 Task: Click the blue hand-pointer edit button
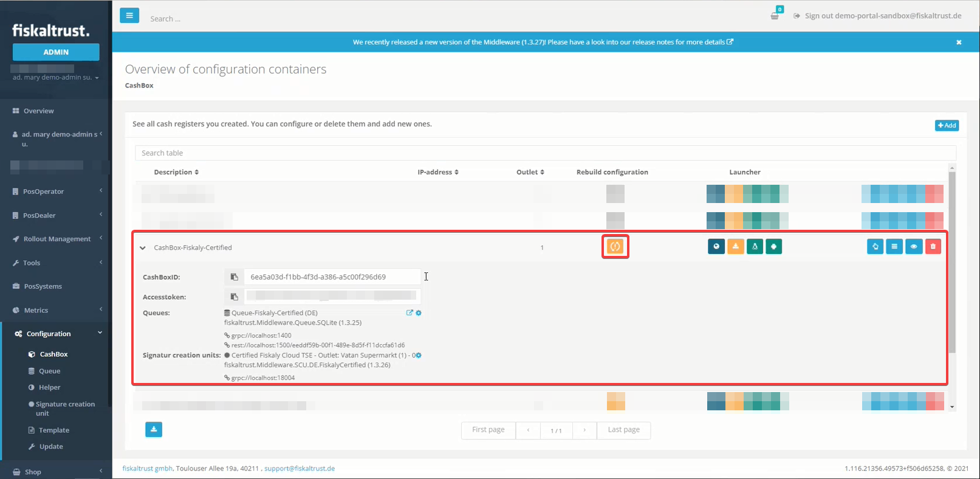coord(875,247)
